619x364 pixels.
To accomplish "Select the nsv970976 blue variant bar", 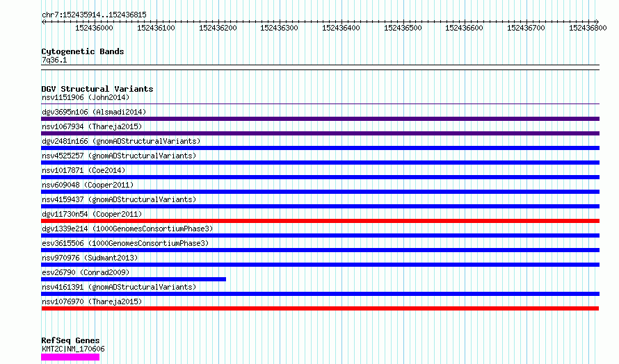I will pyautogui.click(x=320, y=265).
